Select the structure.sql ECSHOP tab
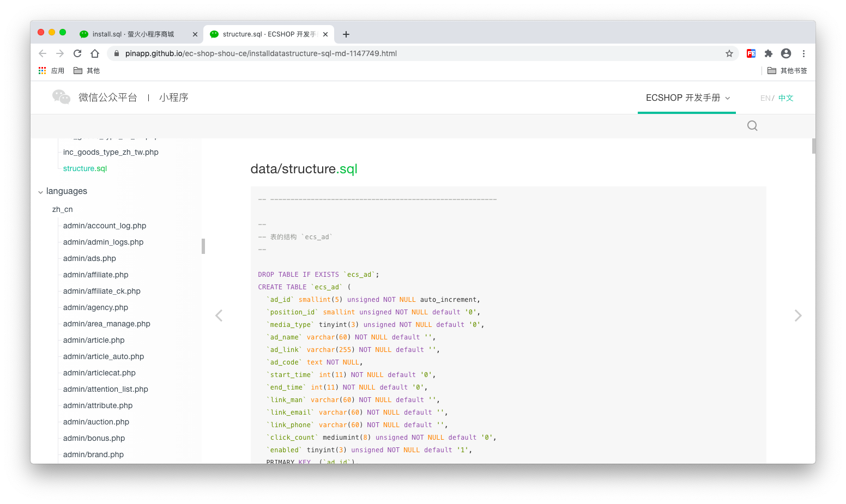 pyautogui.click(x=269, y=34)
